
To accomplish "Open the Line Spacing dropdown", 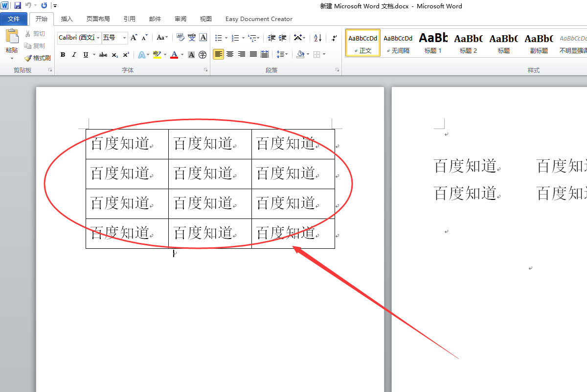I will [x=282, y=54].
